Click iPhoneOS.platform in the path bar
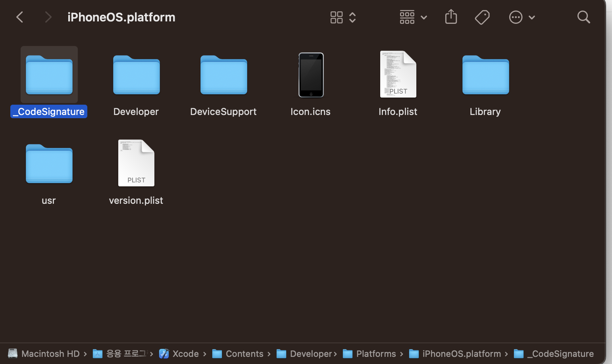Image resolution: width=612 pixels, height=364 pixels. 455,353
